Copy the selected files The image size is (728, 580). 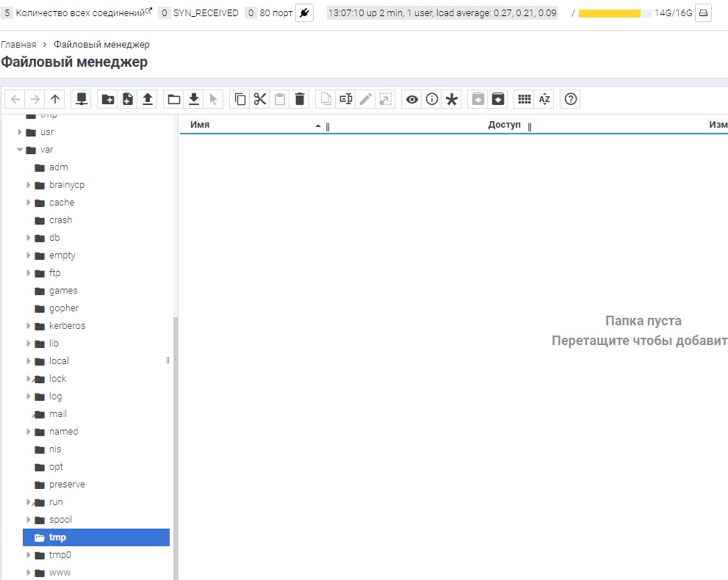[x=239, y=98]
